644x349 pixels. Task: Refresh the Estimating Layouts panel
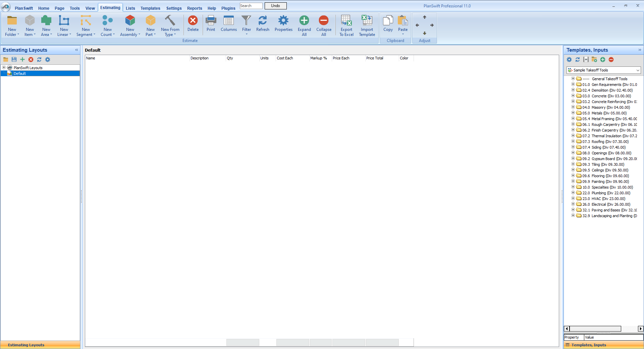tap(39, 59)
